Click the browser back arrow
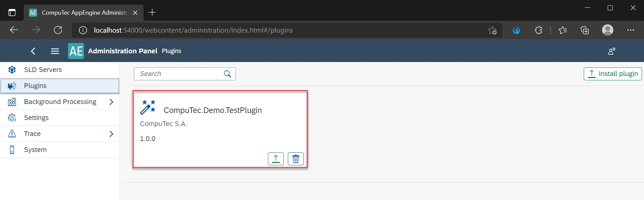Screen dimensions: 644x200 point(14,30)
